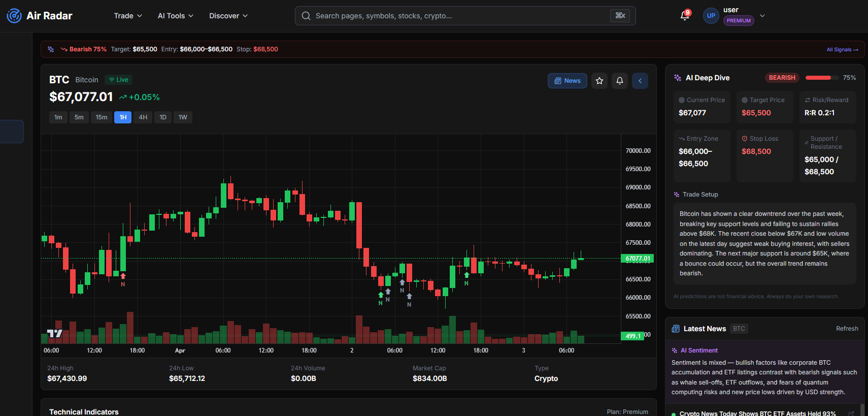Expand the user account menu chevron
The width and height of the screenshot is (868, 416).
tap(762, 16)
